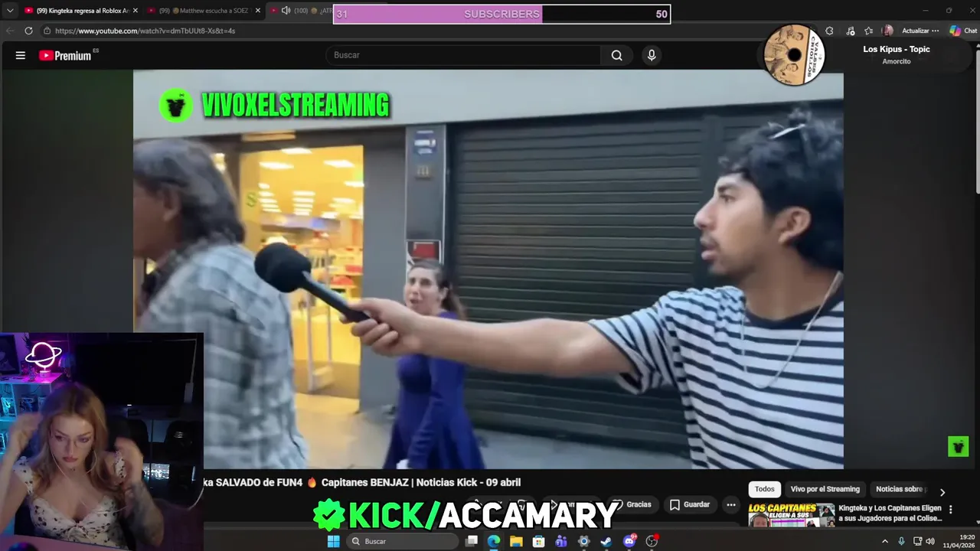Click the YouTube search magnifier button
Image resolution: width=980 pixels, height=551 pixels.
click(x=617, y=55)
